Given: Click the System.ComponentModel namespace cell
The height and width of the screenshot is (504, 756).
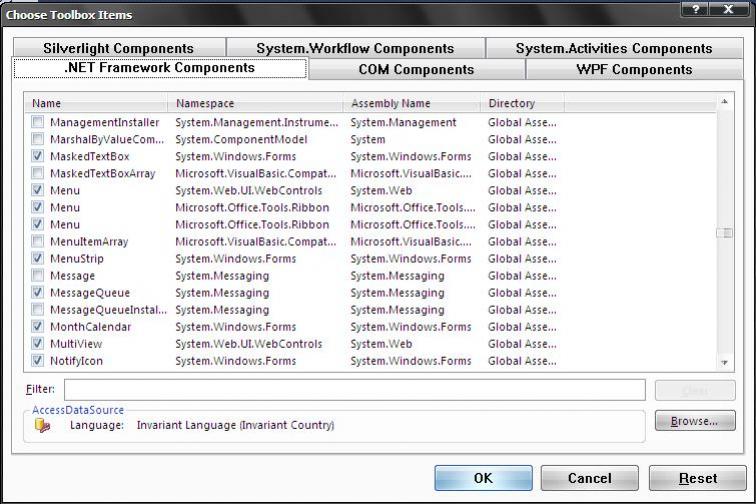Looking at the screenshot, I should pyautogui.click(x=241, y=139).
